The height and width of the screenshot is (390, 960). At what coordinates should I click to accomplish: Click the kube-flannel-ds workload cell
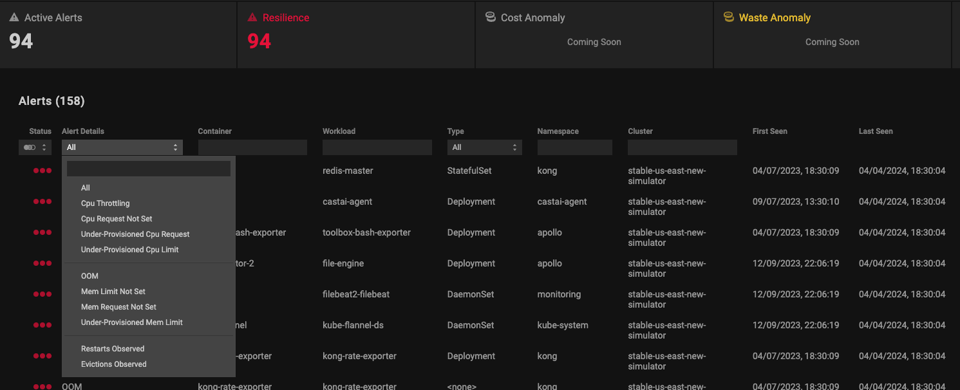353,325
